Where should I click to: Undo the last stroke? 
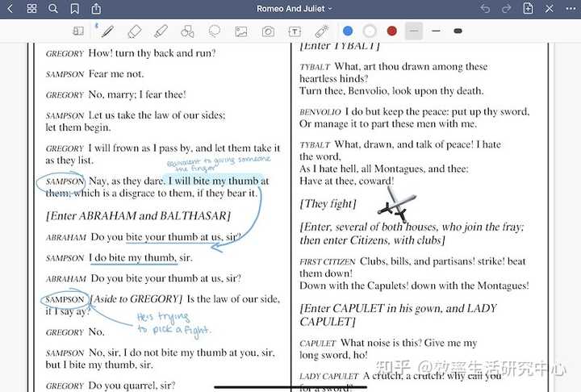(x=485, y=8)
